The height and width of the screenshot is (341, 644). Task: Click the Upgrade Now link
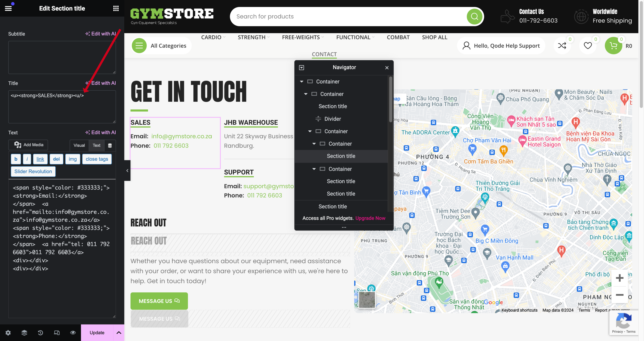370,218
